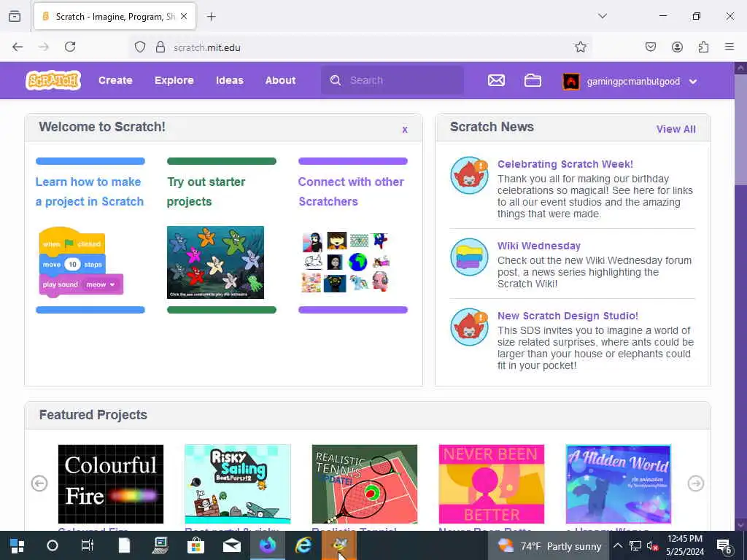
Task: Click the muted volume tray icon
Action: tap(653, 545)
